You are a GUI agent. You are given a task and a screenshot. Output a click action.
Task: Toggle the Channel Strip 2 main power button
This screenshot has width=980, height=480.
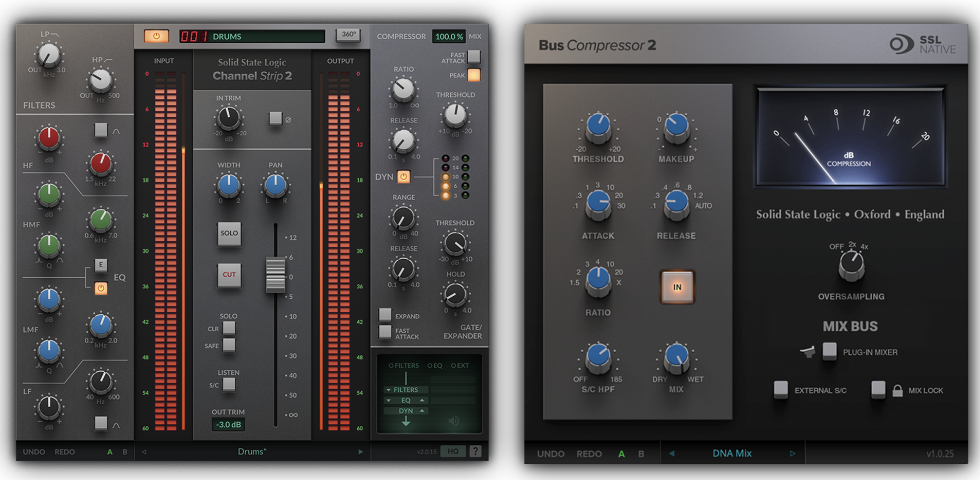pos(156,36)
